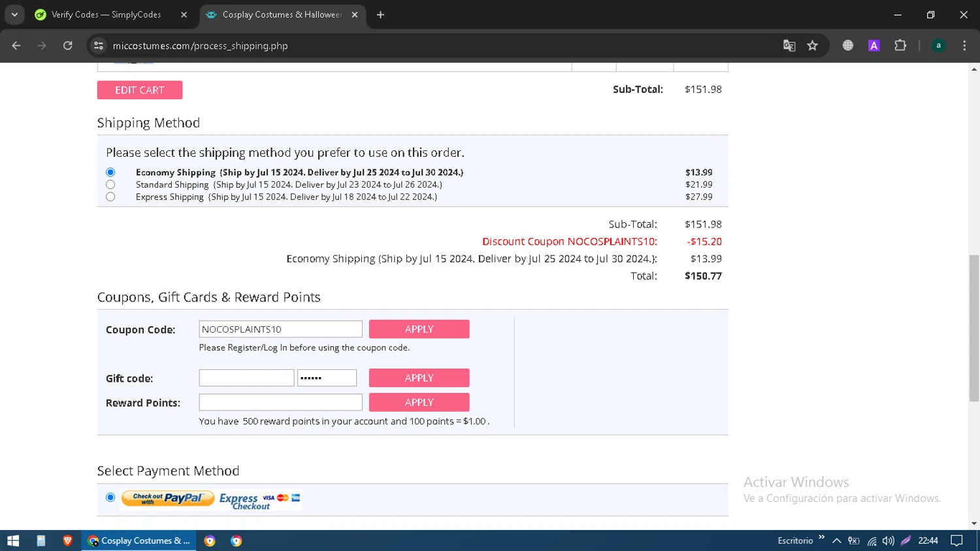Show hidden system tray icons
980x551 pixels.
pyautogui.click(x=836, y=541)
